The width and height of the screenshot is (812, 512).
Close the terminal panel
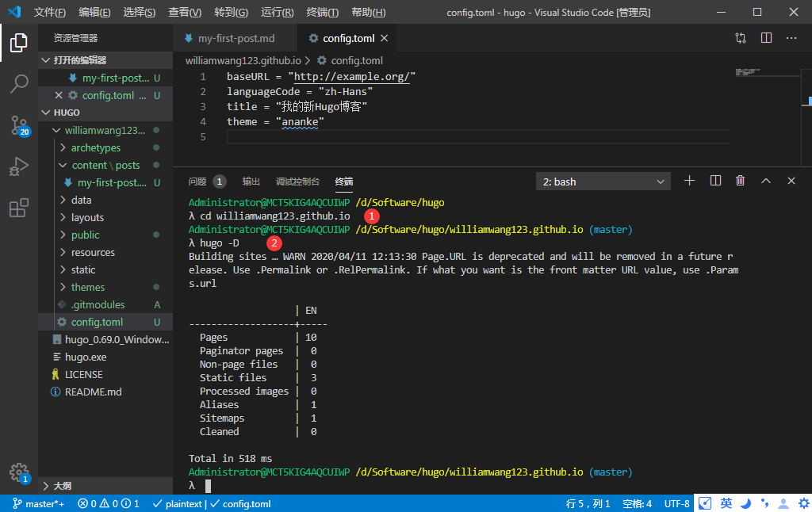(x=791, y=181)
